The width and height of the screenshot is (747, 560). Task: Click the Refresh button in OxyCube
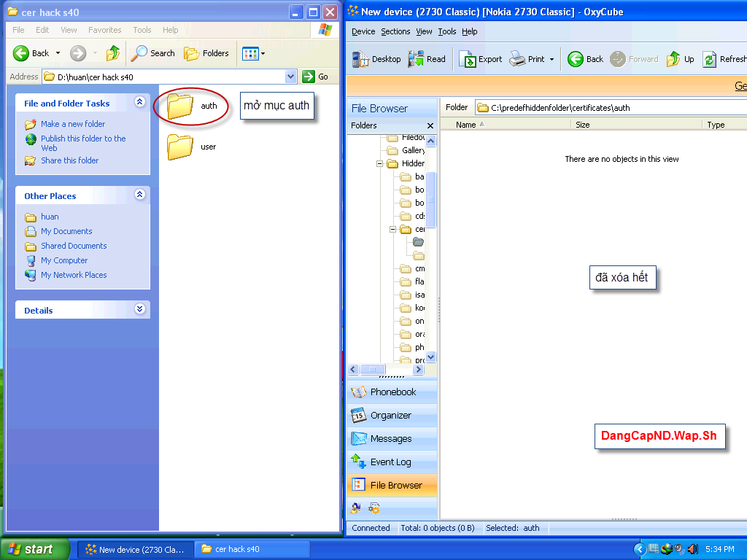pyautogui.click(x=724, y=59)
